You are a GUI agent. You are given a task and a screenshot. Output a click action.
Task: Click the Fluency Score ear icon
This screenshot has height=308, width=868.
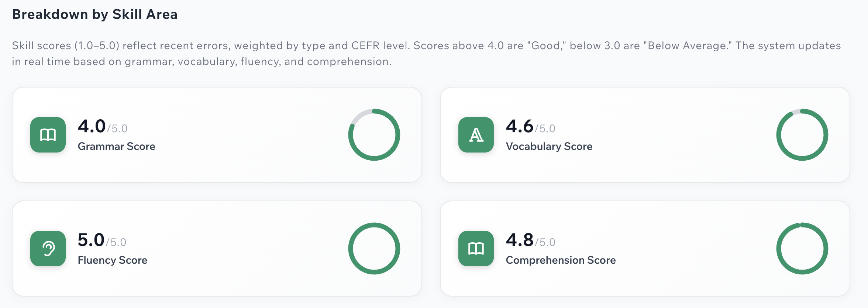[48, 249]
